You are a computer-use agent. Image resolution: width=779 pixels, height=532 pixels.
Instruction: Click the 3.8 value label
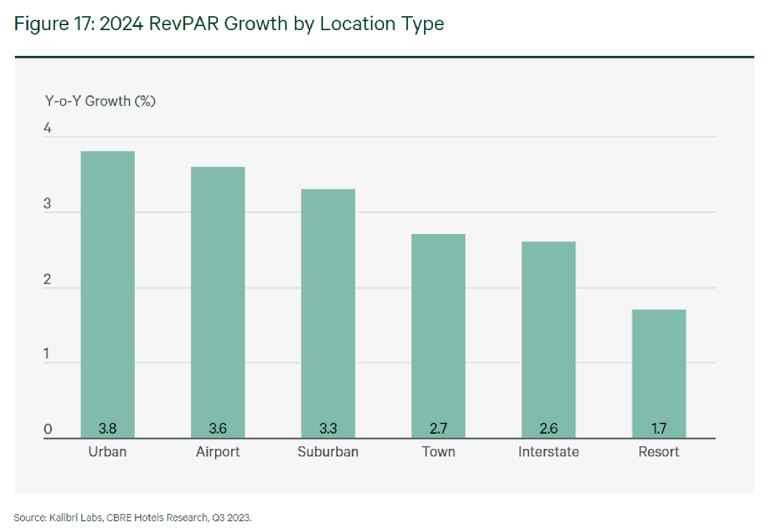click(x=108, y=428)
